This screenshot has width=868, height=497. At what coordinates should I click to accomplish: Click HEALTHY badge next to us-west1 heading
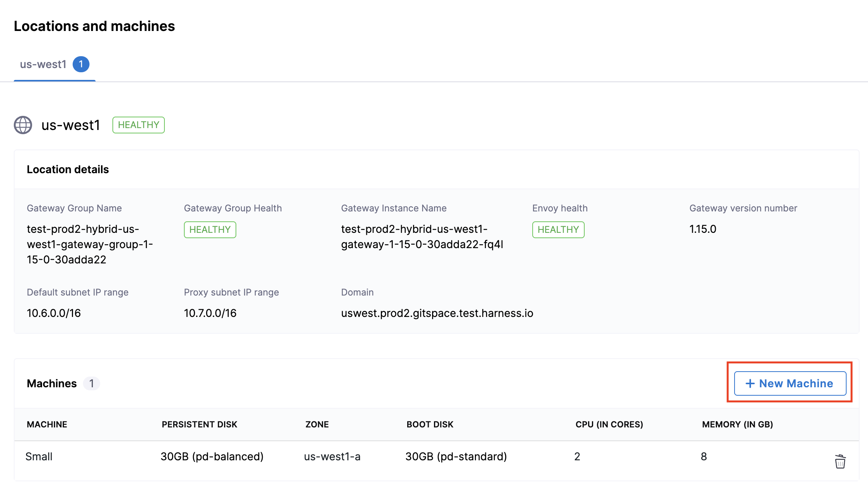tap(138, 125)
